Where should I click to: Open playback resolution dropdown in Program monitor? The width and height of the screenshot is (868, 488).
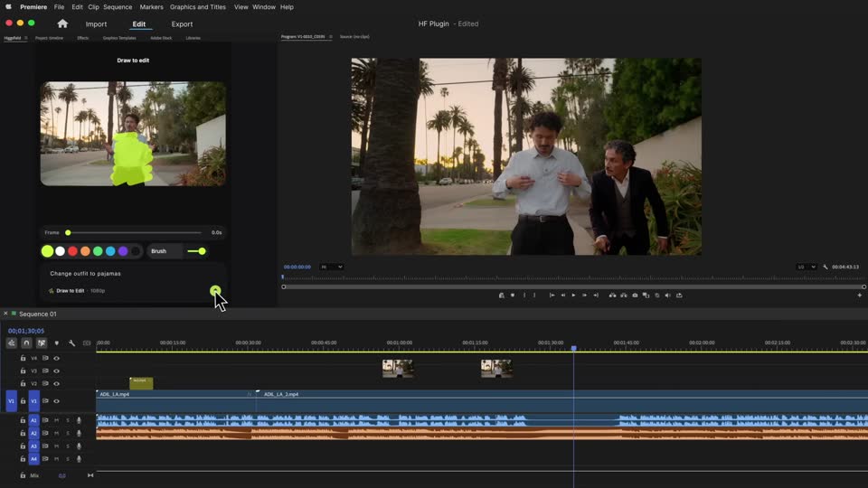coord(807,267)
